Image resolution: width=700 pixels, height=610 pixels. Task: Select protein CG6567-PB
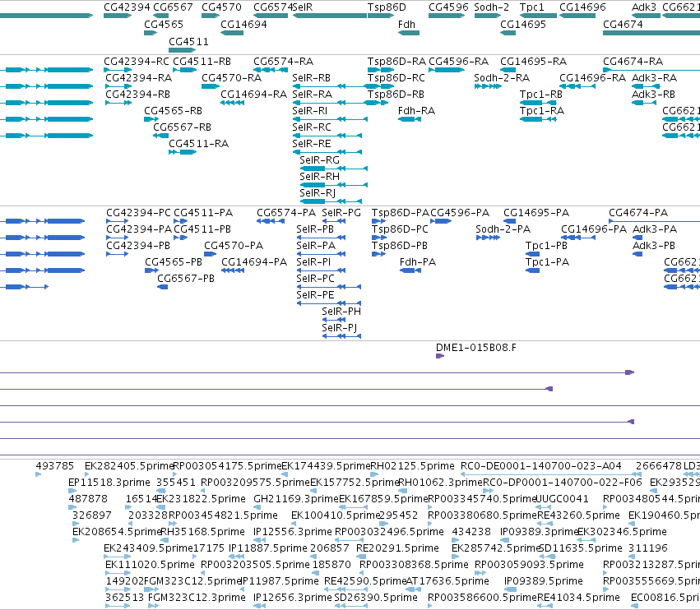tap(186, 279)
